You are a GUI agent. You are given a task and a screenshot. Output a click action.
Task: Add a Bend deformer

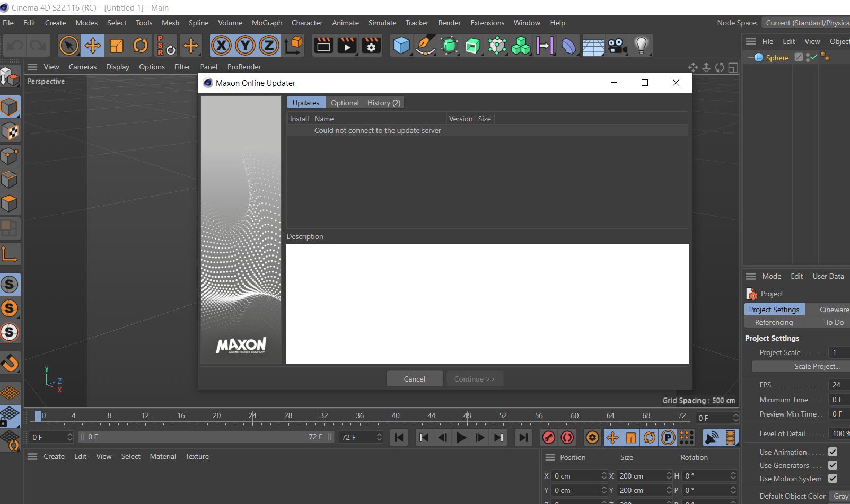(568, 46)
